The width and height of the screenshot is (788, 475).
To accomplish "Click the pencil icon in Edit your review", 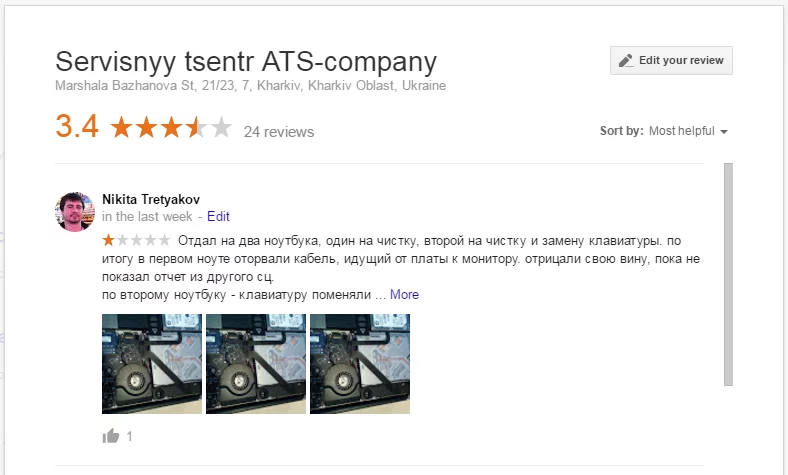I will pyautogui.click(x=626, y=60).
